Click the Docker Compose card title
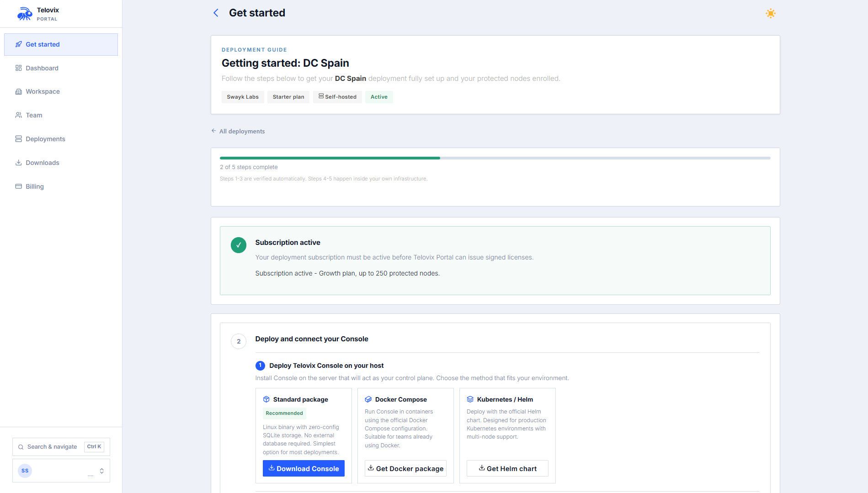The width and height of the screenshot is (868, 493). coord(401,399)
